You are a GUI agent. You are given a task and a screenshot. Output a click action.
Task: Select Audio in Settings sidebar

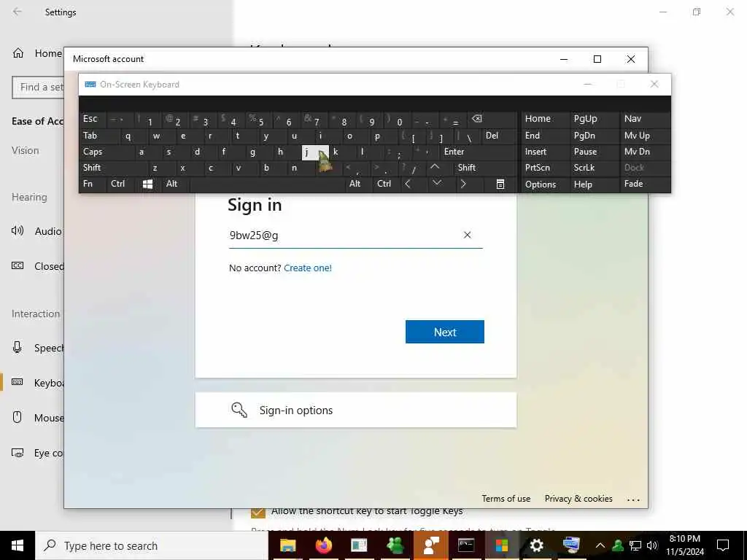click(x=37, y=231)
